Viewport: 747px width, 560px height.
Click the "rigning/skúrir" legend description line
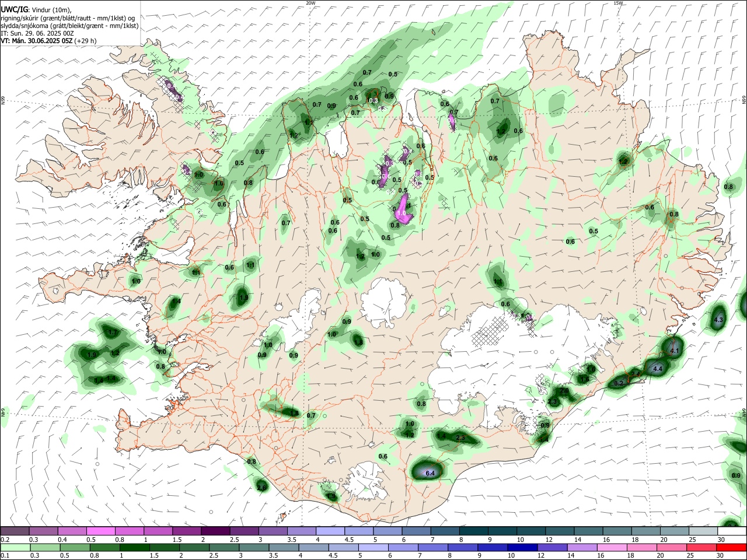(x=68, y=18)
